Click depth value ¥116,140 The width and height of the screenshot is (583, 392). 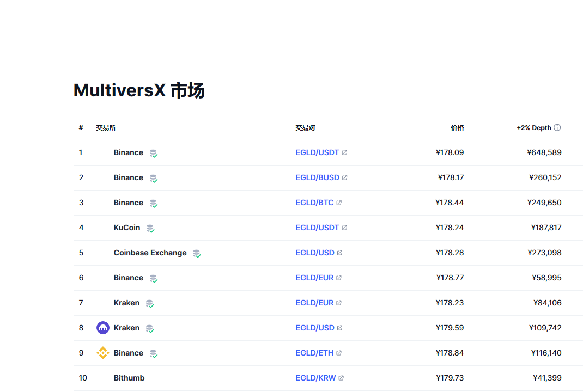coord(546,353)
